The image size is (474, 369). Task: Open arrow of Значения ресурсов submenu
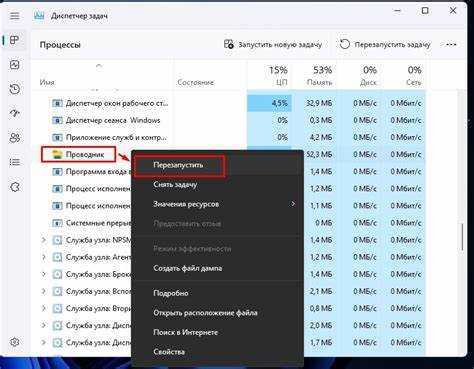293,204
